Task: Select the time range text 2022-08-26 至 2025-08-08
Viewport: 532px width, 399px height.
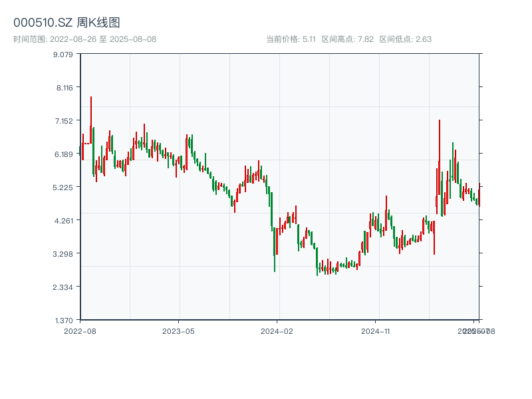Action: click(103, 39)
